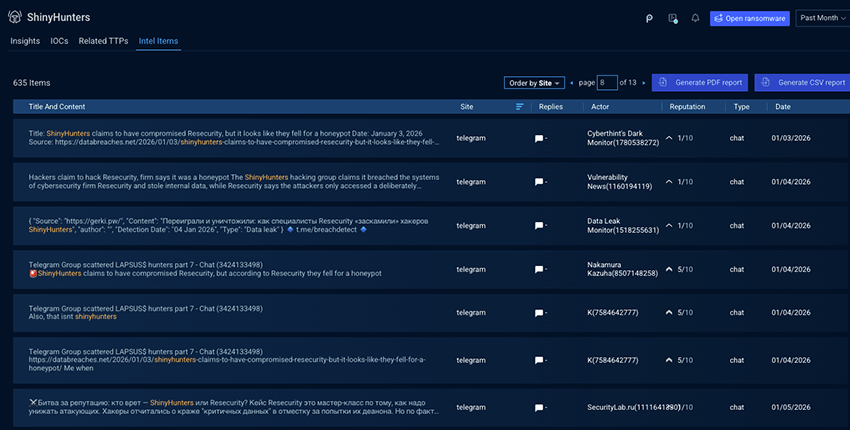Go to the previous page arrow
Viewport: 850px width, 430px height.
[571, 83]
